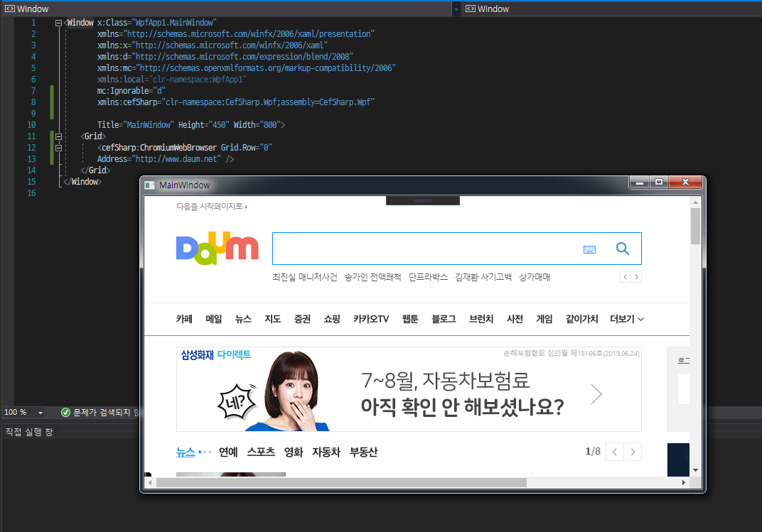Select the 자동차 tab

point(326,452)
